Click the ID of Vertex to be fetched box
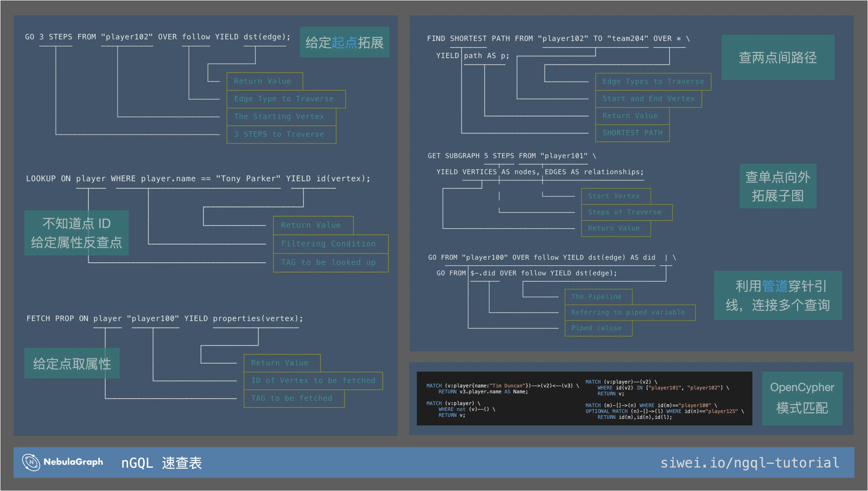Image resolution: width=868 pixels, height=491 pixels. (313, 380)
